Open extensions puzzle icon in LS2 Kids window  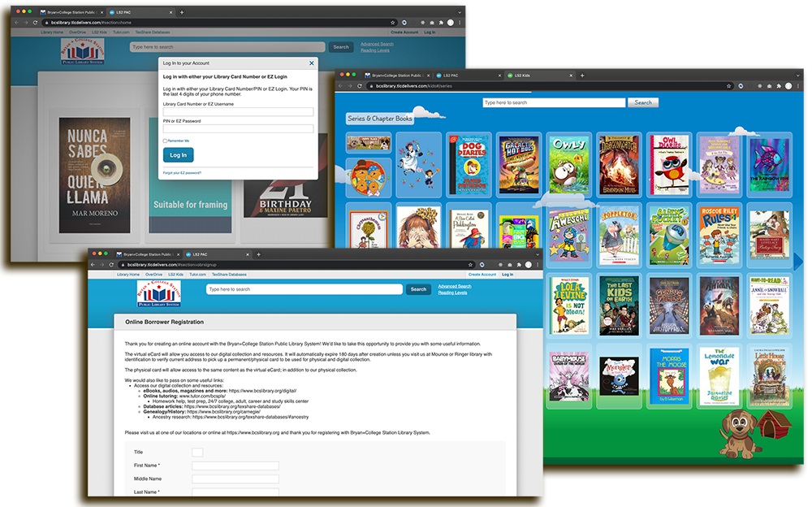[x=779, y=86]
